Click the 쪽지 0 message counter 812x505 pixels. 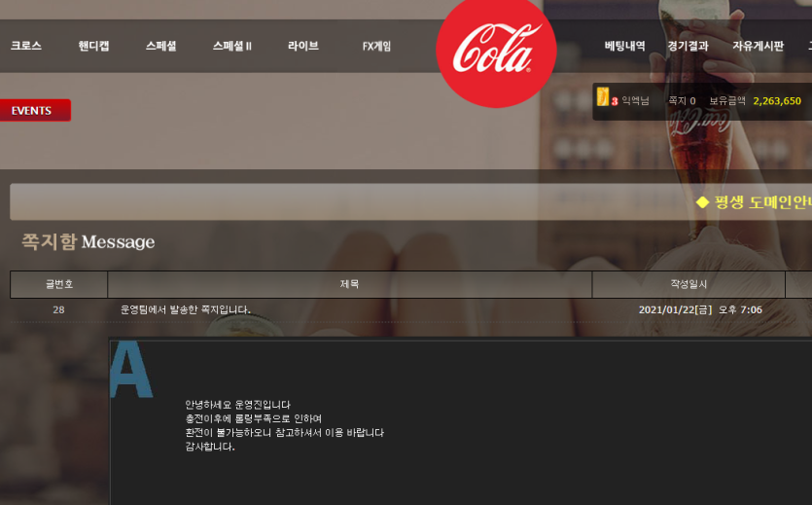point(682,101)
